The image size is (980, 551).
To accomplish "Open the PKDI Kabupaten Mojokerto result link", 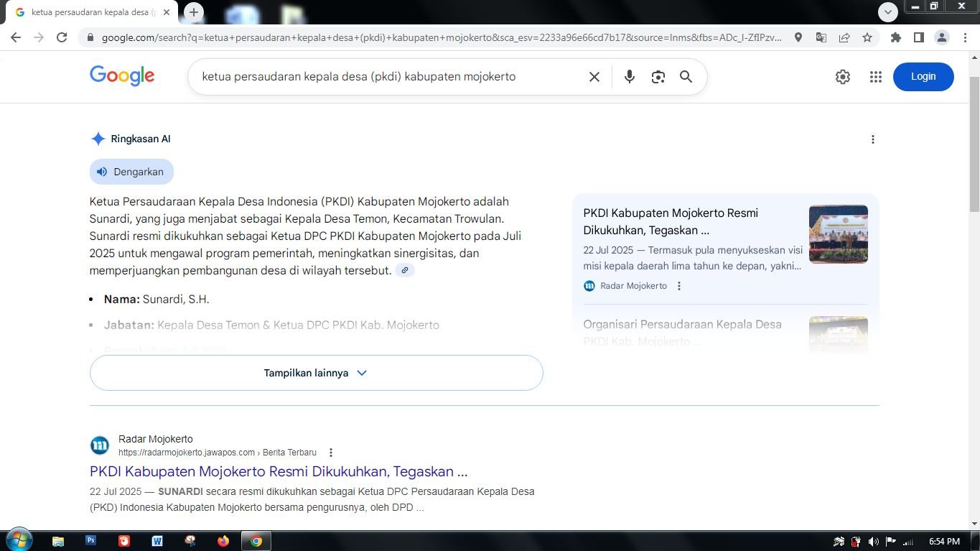I will [279, 471].
